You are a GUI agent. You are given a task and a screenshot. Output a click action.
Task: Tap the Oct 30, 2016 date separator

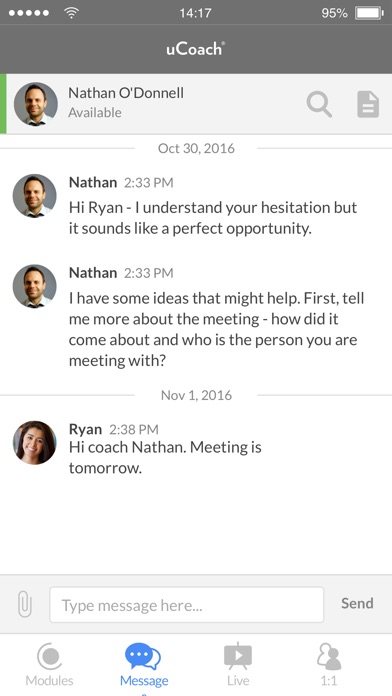[196, 148]
